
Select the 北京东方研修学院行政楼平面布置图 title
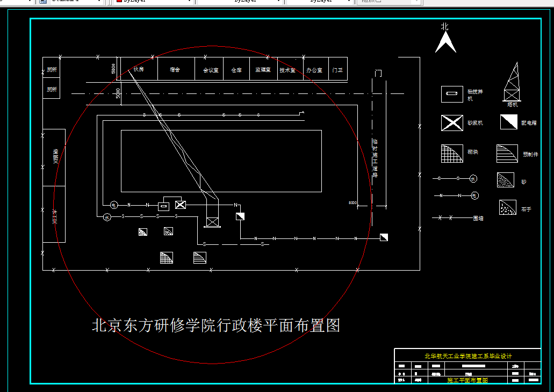click(x=216, y=325)
